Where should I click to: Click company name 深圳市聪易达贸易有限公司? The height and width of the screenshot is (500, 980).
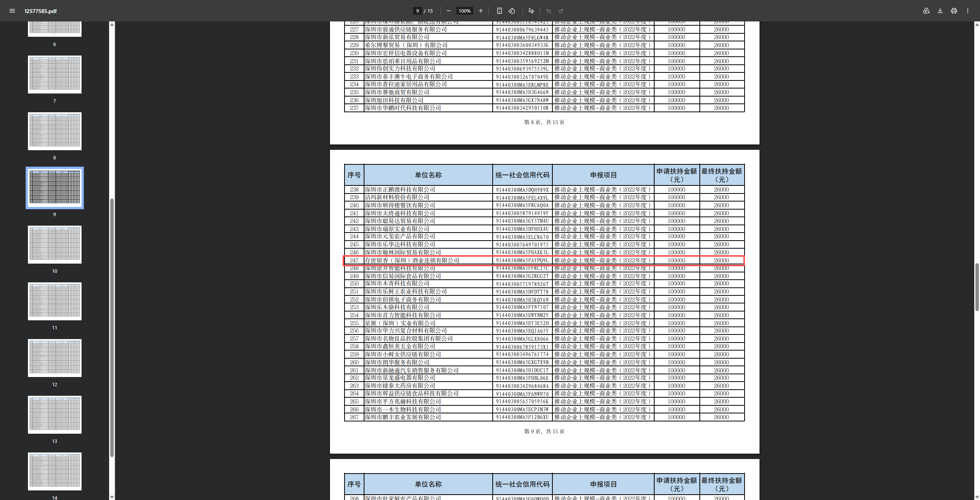(x=400, y=221)
